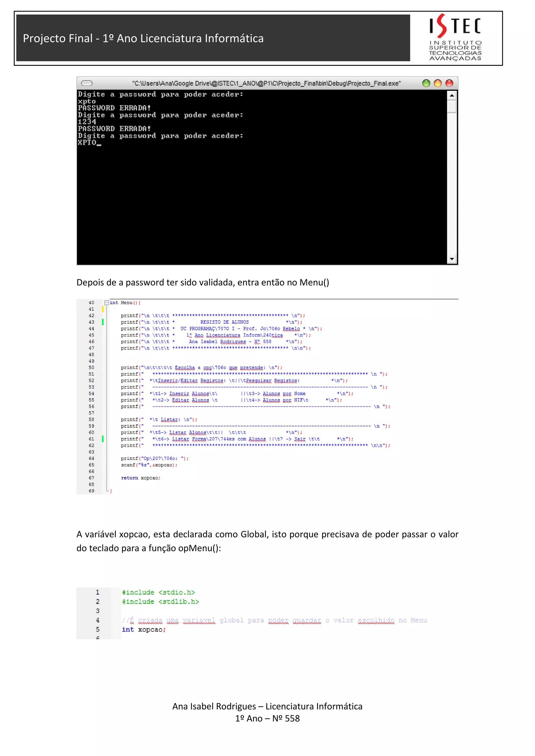Image resolution: width=535 pixels, height=756 pixels.
Task: Click the green change marker beside line 61
Action: [x=103, y=439]
